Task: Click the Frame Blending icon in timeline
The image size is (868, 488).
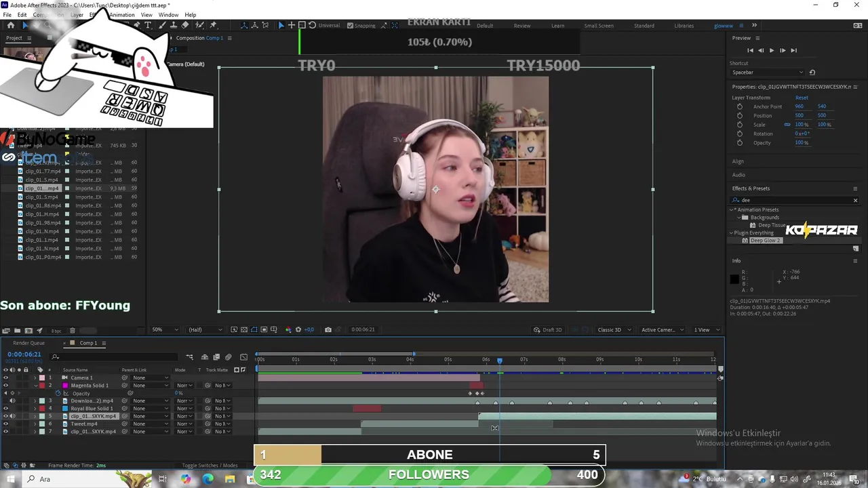Action: (x=216, y=357)
